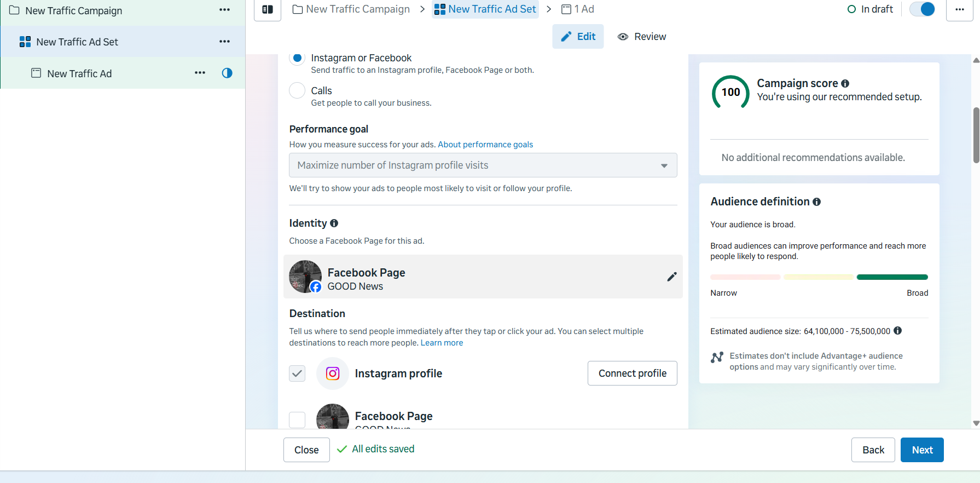Select New Traffic Ad in the sidebar tree

[x=79, y=73]
